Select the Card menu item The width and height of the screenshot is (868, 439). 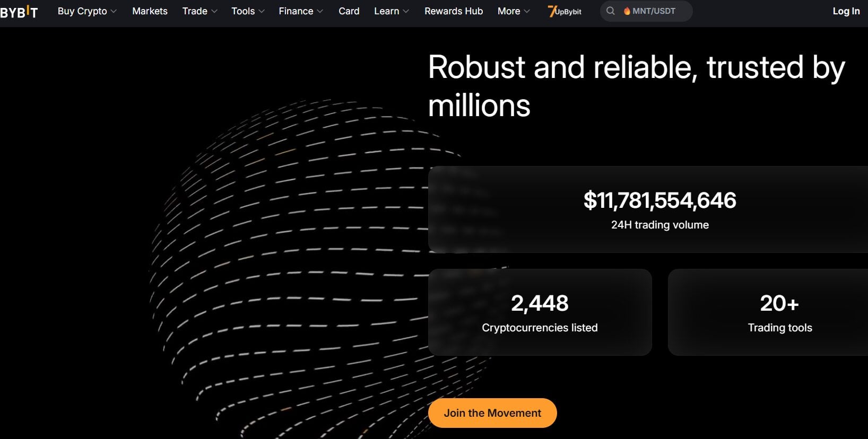(349, 11)
